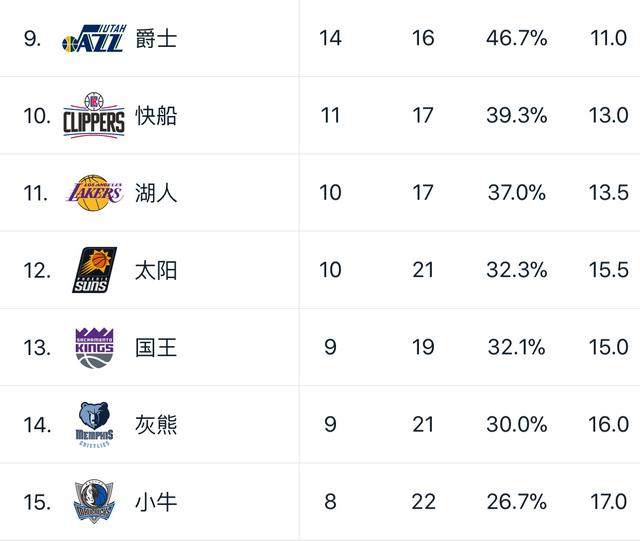Image resolution: width=640 pixels, height=541 pixels.
Task: Open the Phoenix Suns logo
Action: (x=94, y=270)
